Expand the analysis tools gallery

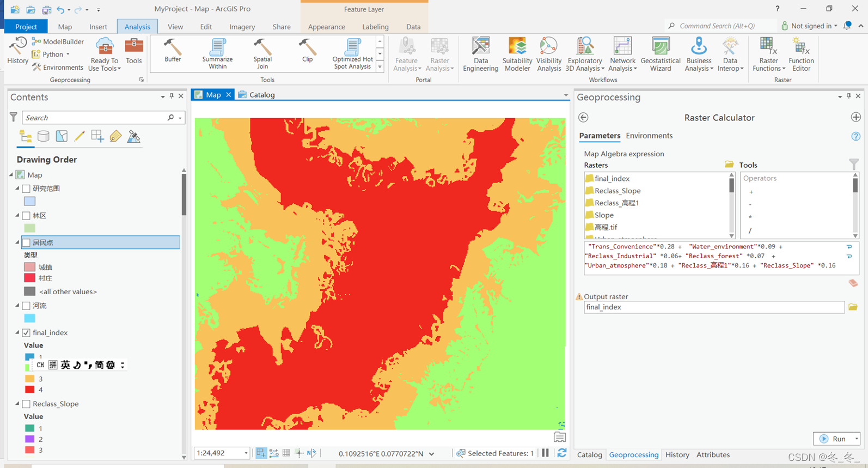(380, 67)
